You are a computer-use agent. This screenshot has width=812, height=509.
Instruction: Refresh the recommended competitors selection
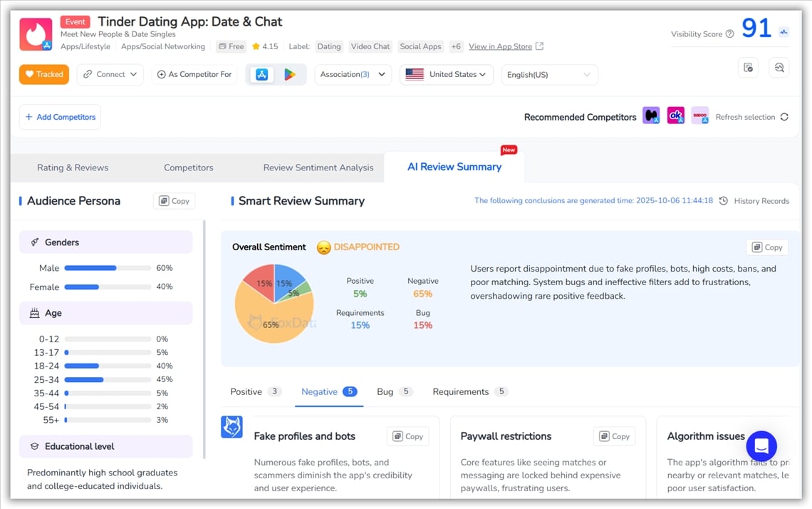pos(784,117)
